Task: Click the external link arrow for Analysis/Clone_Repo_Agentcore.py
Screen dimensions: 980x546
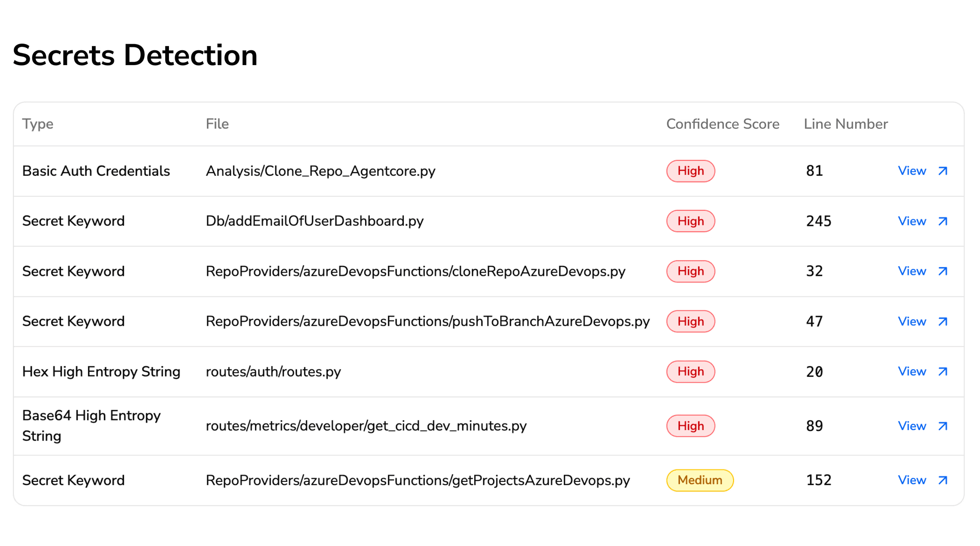Action: 942,171
